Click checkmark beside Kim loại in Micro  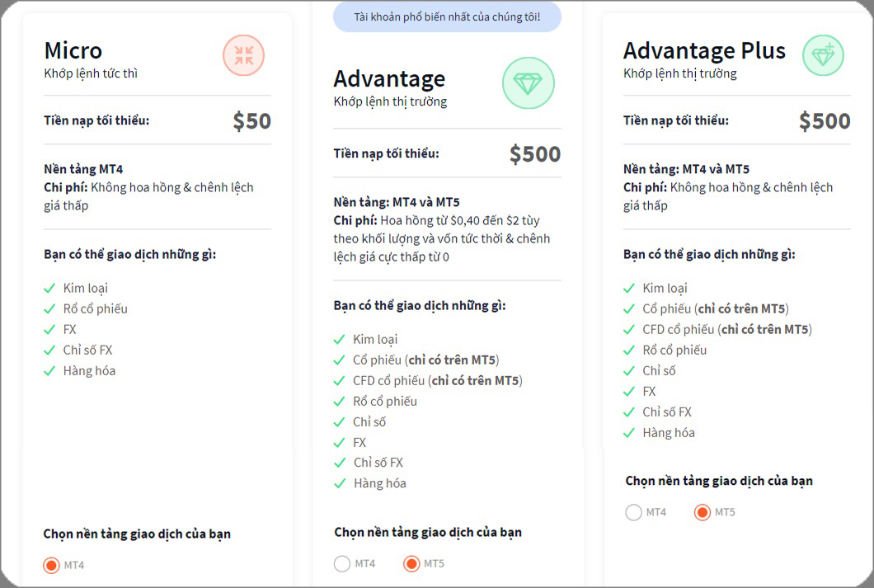click(x=49, y=288)
